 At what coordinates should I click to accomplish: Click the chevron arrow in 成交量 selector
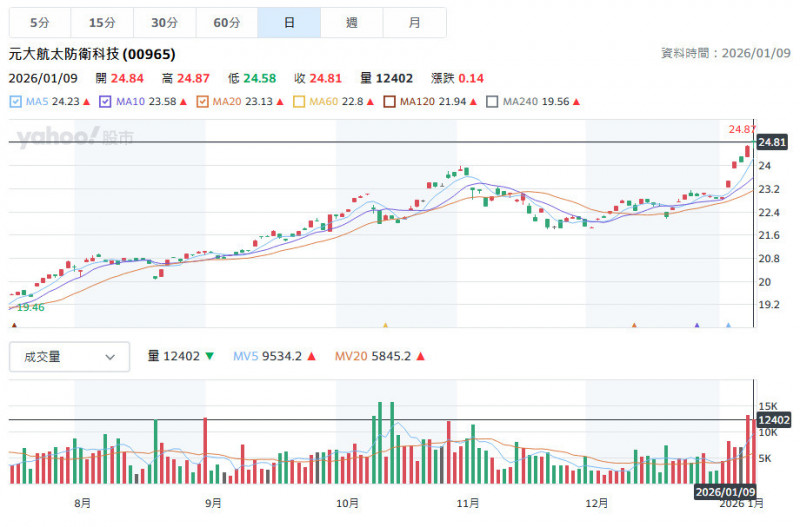tap(110, 356)
